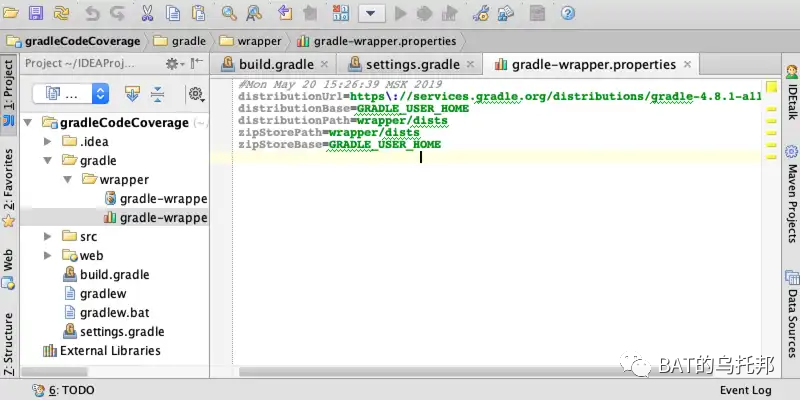Expand the web folder
This screenshot has height=400, width=800.
coord(47,255)
